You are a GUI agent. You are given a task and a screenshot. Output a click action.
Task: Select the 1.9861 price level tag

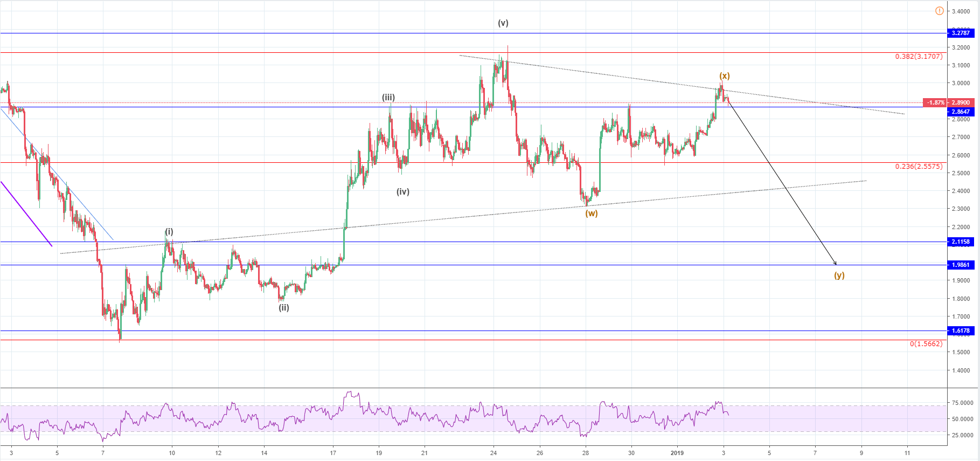tap(960, 265)
